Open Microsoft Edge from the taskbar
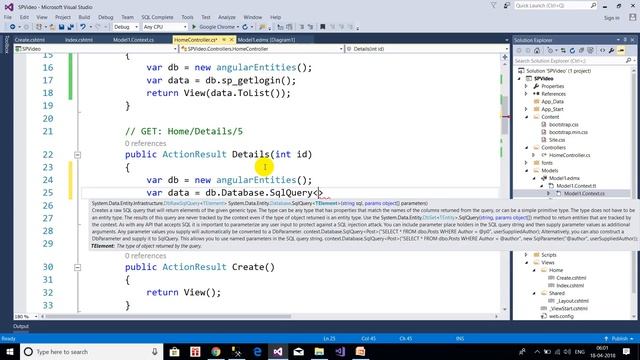Image resolution: width=640 pixels, height=360 pixels. tap(258, 351)
